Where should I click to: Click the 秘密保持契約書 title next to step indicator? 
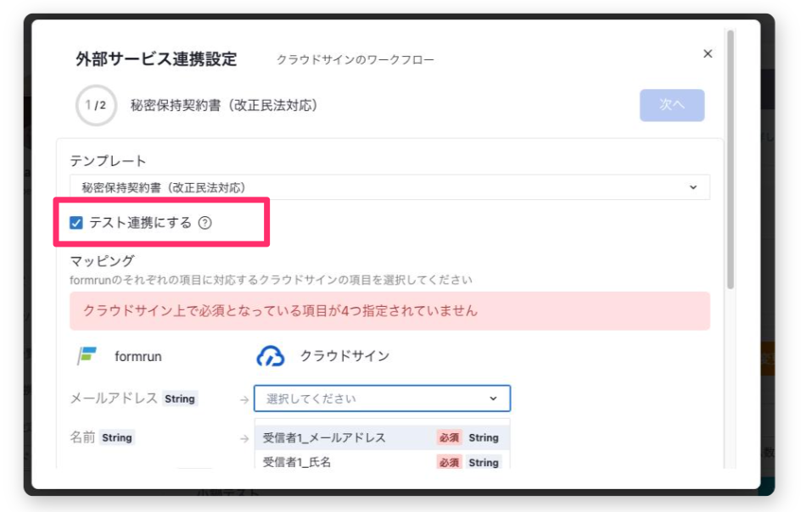(x=224, y=105)
